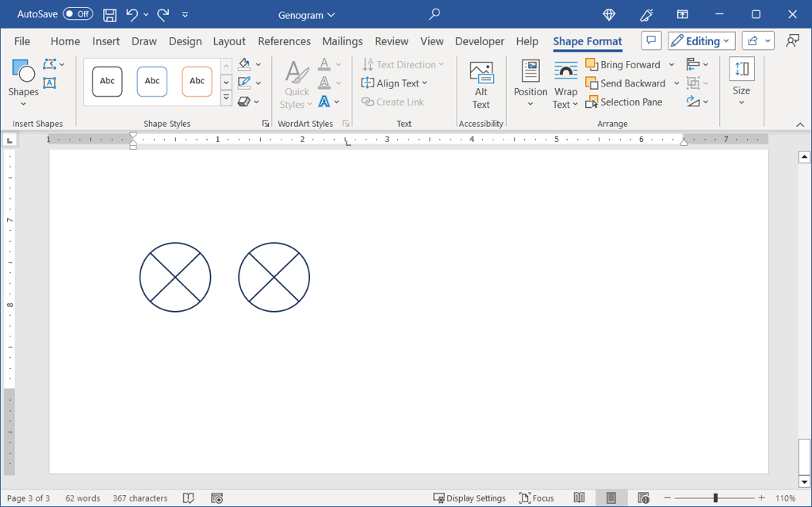Click the Shapes gallery icon
The width and height of the screenshot is (812, 507).
click(23, 79)
